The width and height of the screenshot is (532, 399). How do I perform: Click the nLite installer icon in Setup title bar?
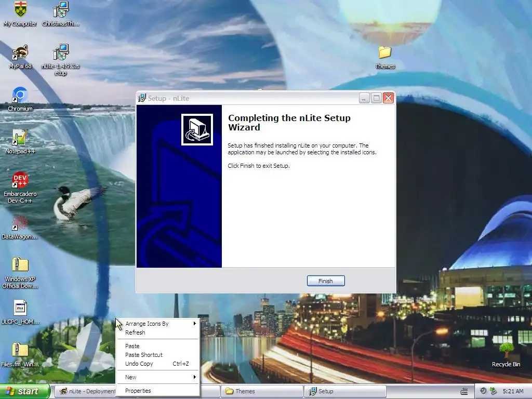(142, 98)
